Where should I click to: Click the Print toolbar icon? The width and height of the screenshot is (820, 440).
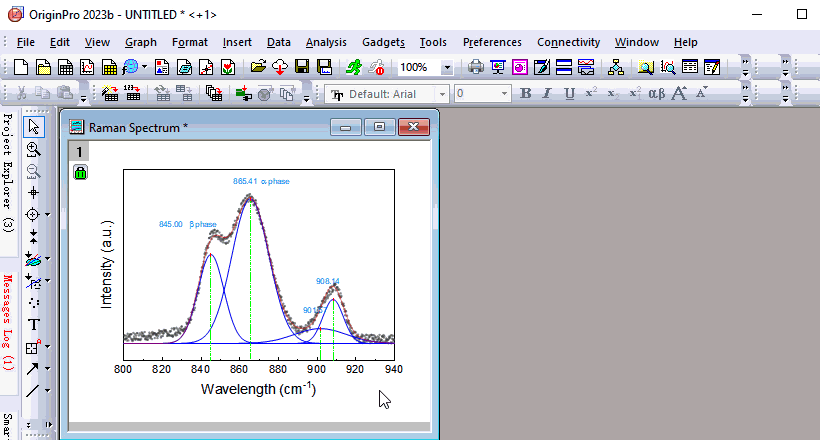coord(476,67)
